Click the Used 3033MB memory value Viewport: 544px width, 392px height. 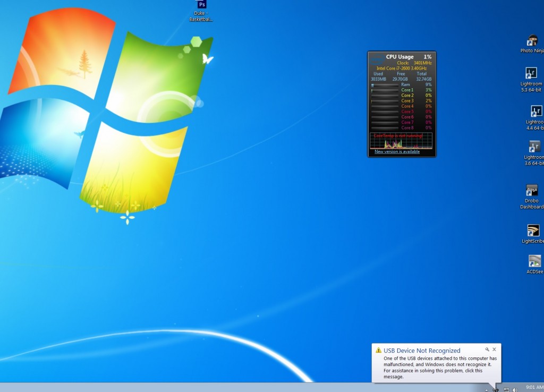tap(378, 79)
